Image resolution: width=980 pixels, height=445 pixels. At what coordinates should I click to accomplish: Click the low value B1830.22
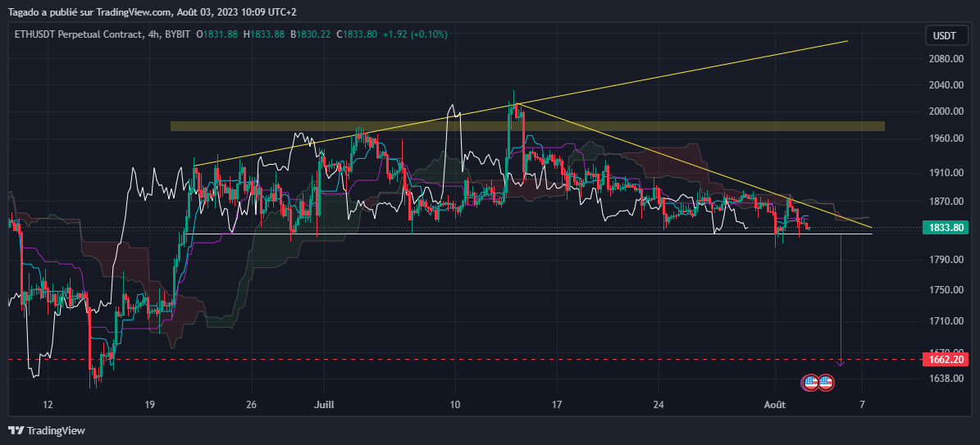pos(311,34)
